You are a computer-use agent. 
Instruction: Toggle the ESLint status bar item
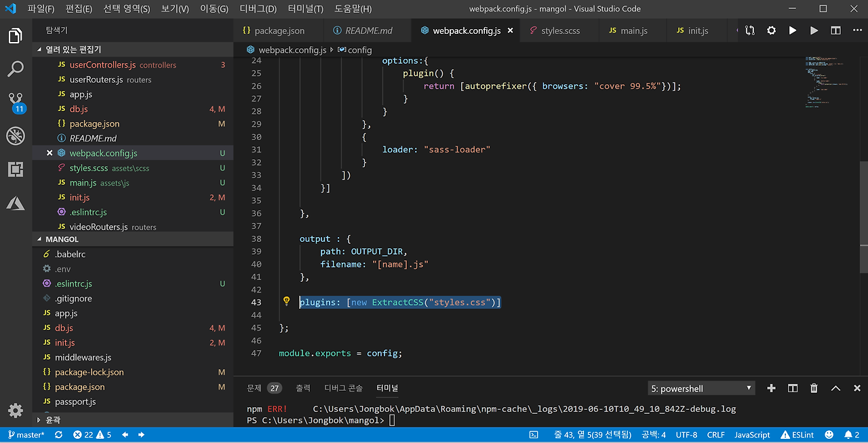797,435
